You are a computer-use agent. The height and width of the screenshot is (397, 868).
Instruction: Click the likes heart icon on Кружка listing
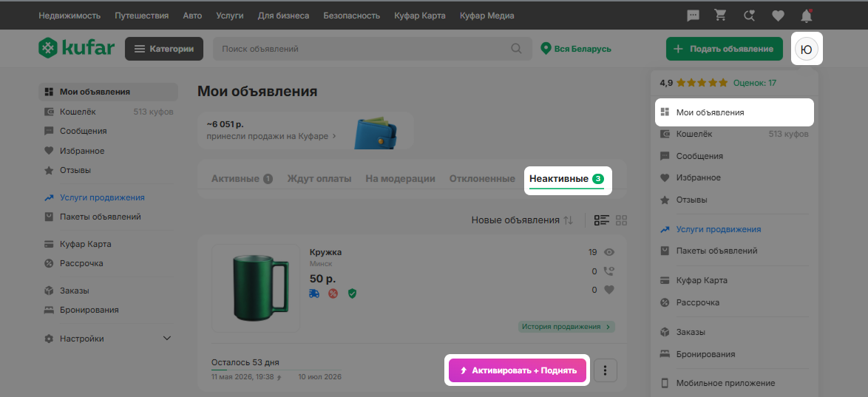click(x=609, y=290)
